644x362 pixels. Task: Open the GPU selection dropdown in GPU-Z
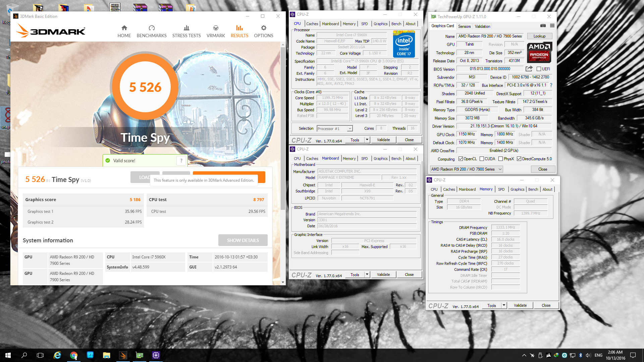466,169
